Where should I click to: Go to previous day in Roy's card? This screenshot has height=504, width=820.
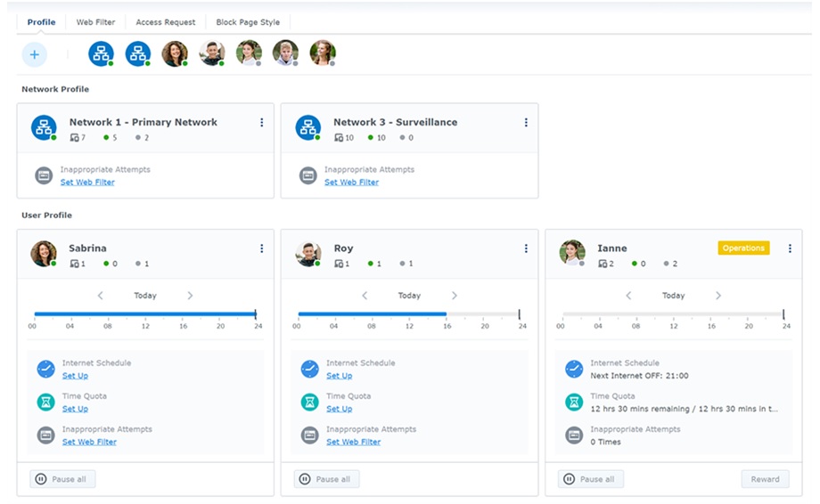click(365, 296)
